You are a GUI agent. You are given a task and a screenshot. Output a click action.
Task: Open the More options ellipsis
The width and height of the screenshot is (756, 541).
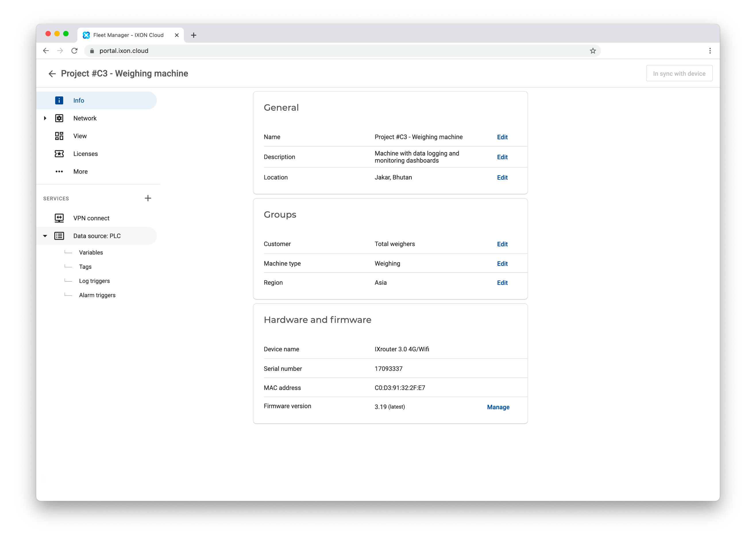click(x=59, y=171)
